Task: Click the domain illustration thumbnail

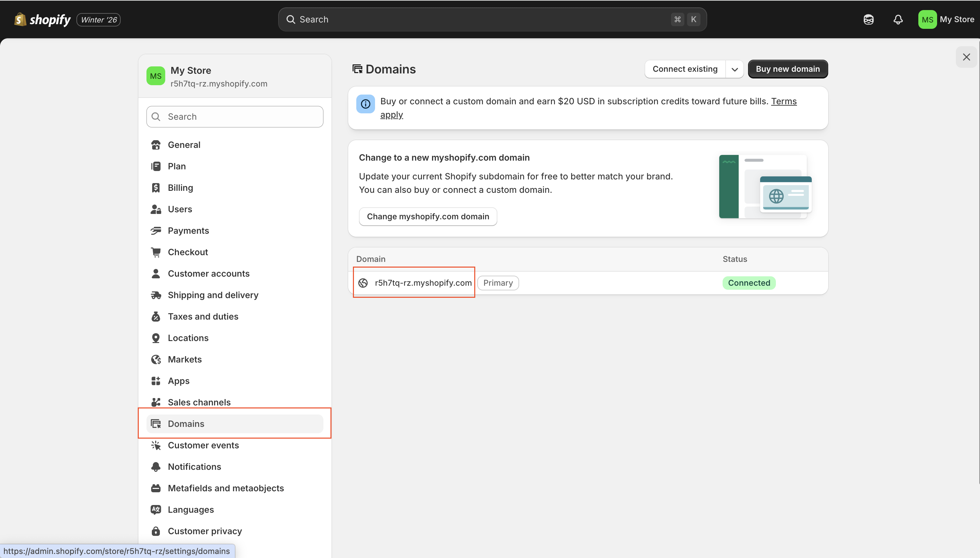Action: point(765,187)
